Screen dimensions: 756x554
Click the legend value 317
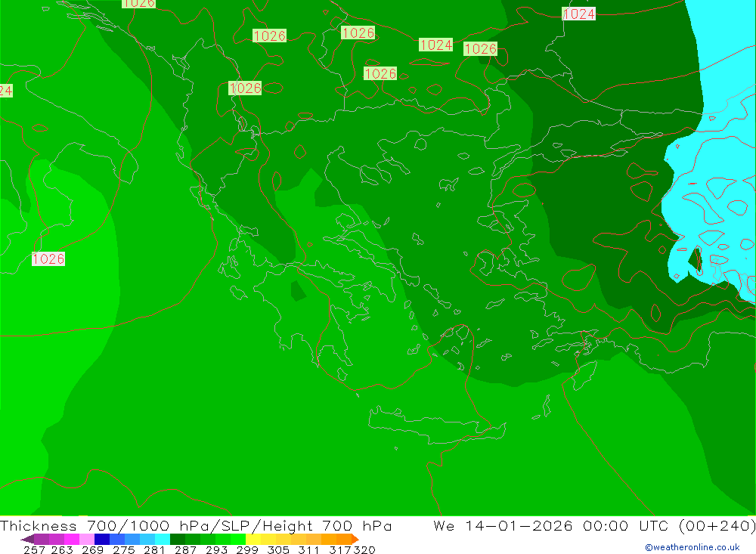click(x=340, y=549)
